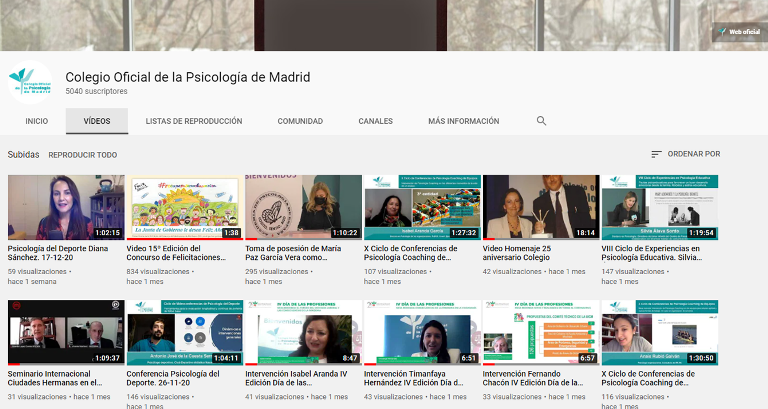Open the Listas de reproducción tab
This screenshot has width=768, height=409.
click(x=194, y=121)
